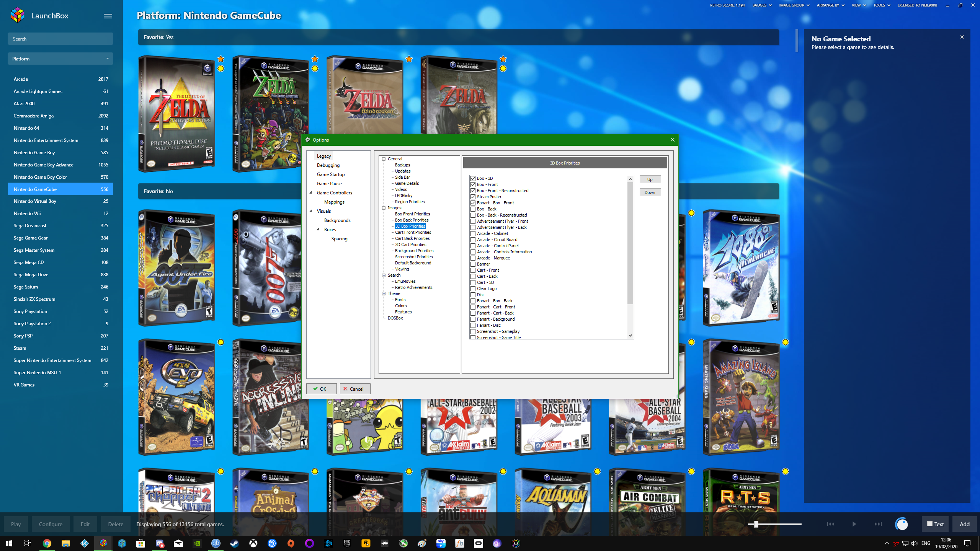This screenshot has width=980, height=551.
Task: Click OK in the Options dialog
Action: click(321, 389)
